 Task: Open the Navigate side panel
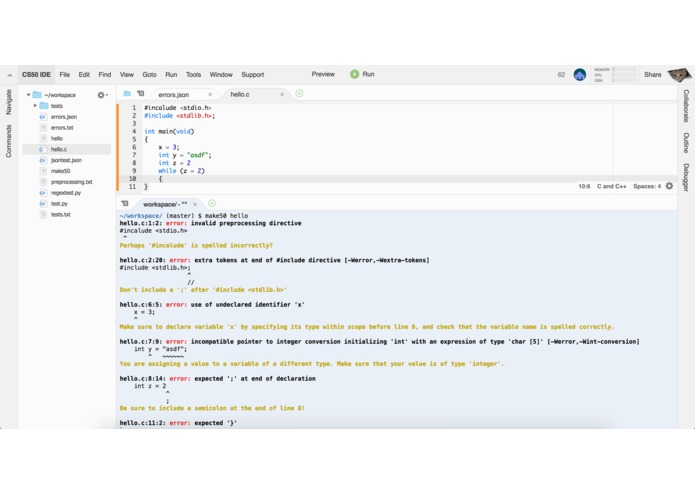[8, 102]
